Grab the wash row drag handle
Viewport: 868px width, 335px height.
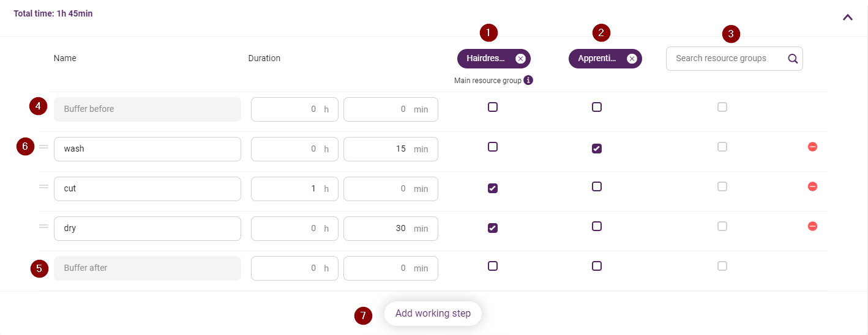[x=43, y=147]
